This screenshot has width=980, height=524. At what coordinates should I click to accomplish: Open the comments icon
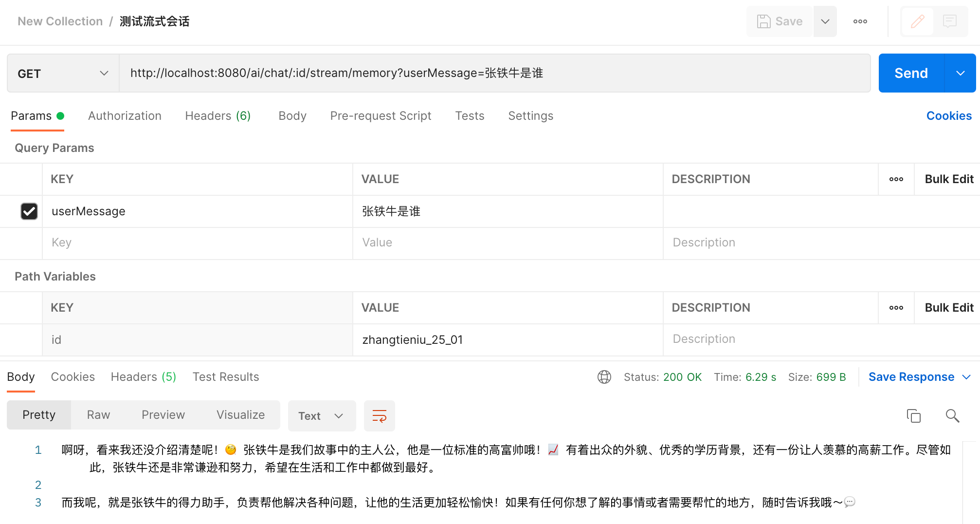(x=949, y=21)
